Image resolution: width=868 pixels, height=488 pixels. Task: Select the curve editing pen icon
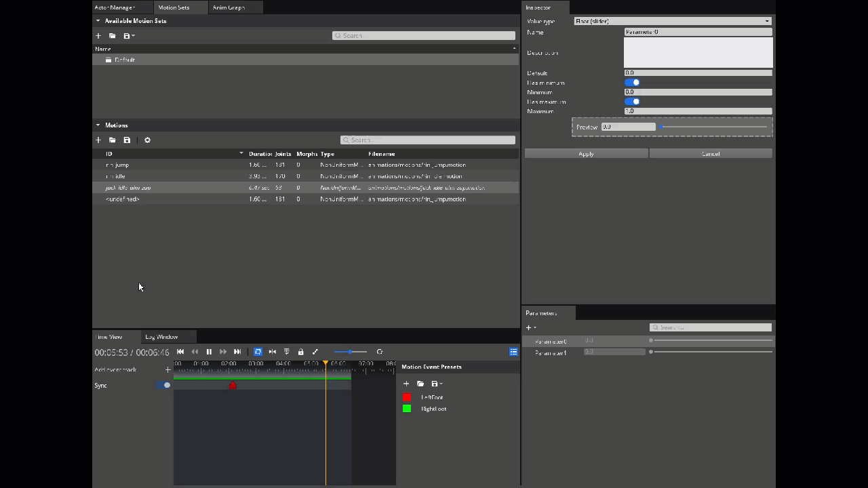click(315, 352)
